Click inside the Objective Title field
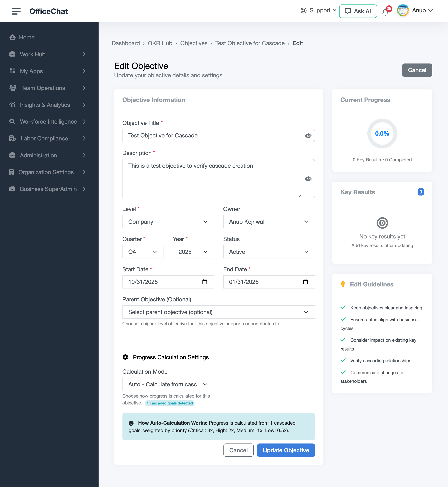448x487 pixels. coord(211,135)
